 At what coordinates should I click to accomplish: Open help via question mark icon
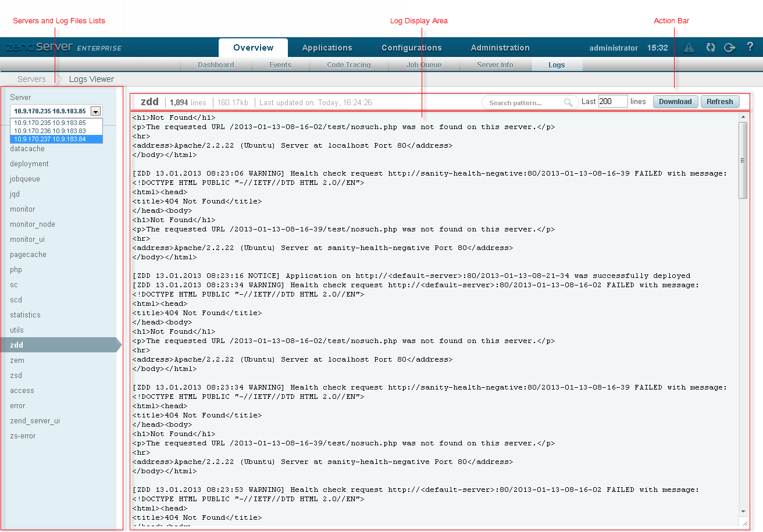pyautogui.click(x=750, y=47)
